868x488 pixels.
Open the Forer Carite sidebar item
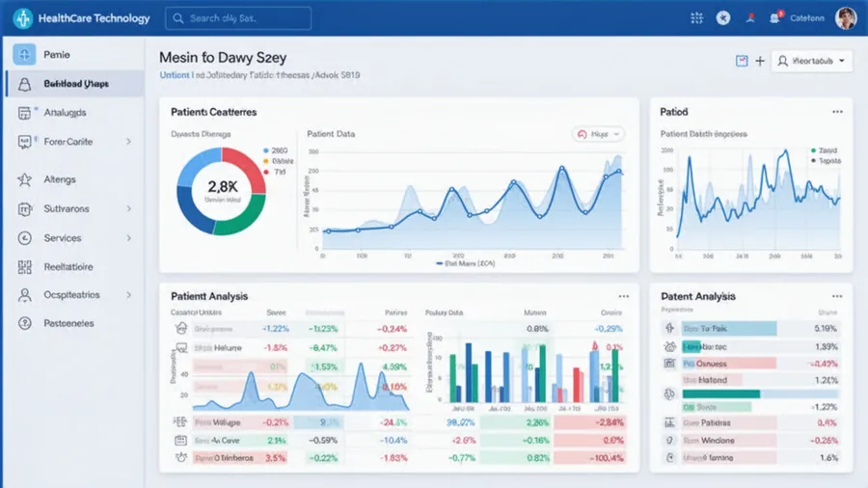pos(68,142)
